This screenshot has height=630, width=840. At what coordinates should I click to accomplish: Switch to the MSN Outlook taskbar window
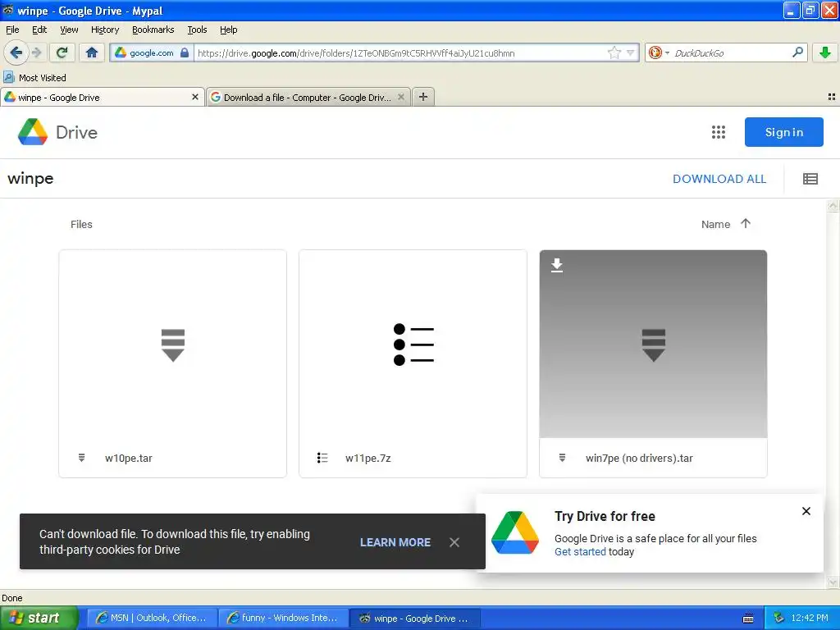(152, 619)
